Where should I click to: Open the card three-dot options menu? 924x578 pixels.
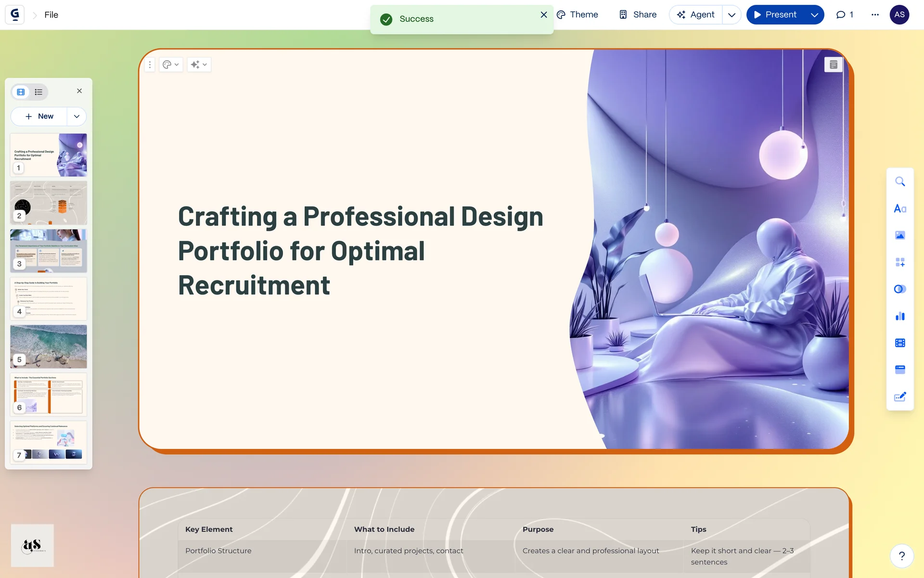150,65
